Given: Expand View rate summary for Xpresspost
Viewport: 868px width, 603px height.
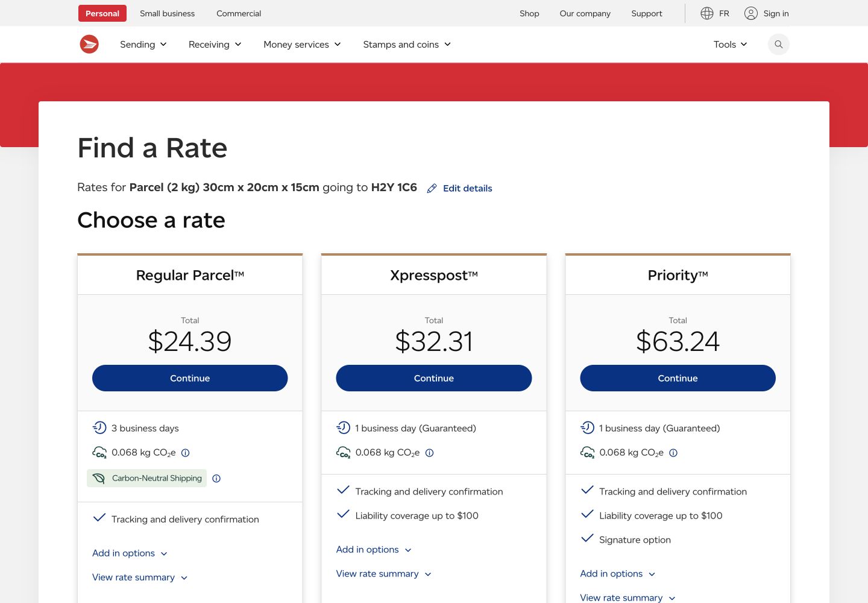Looking at the screenshot, I should (384, 574).
